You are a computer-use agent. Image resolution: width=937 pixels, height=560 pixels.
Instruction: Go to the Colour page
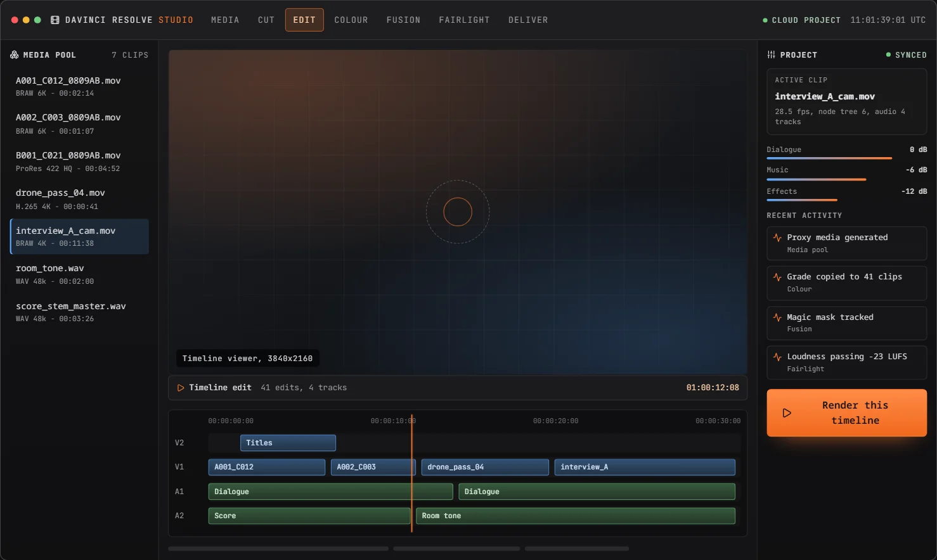(351, 20)
